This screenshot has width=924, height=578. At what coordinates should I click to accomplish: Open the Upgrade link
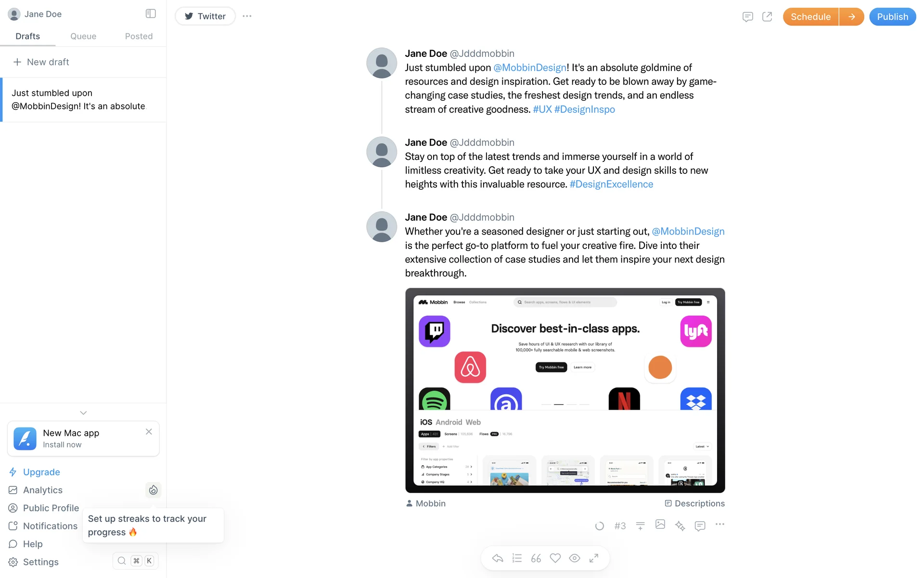click(41, 472)
